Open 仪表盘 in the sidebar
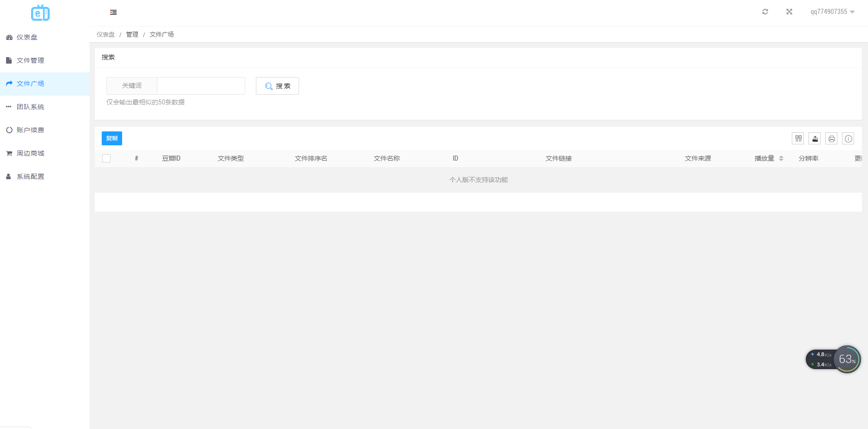 pos(45,37)
